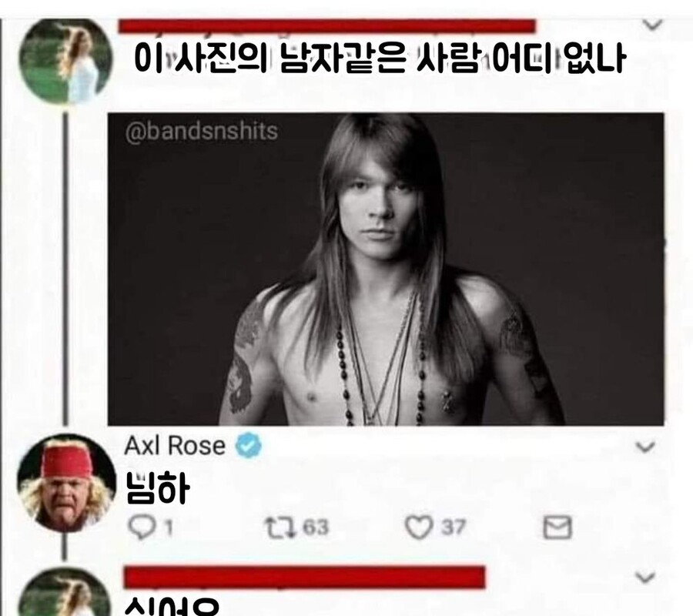Open the top tweet author's avatar
The width and height of the screenshot is (693, 616).
point(65,62)
